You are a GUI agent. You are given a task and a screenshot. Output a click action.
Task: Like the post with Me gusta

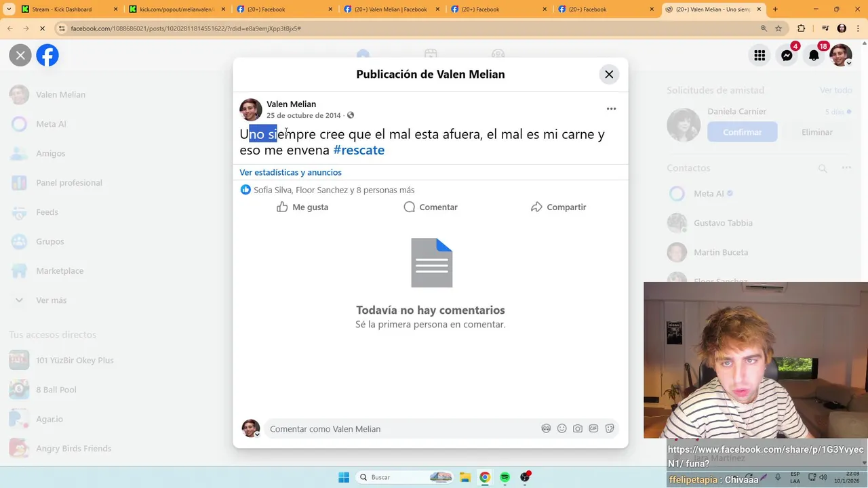point(302,207)
